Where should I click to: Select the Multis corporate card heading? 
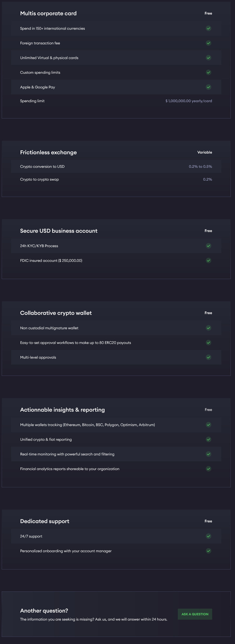pos(48,14)
